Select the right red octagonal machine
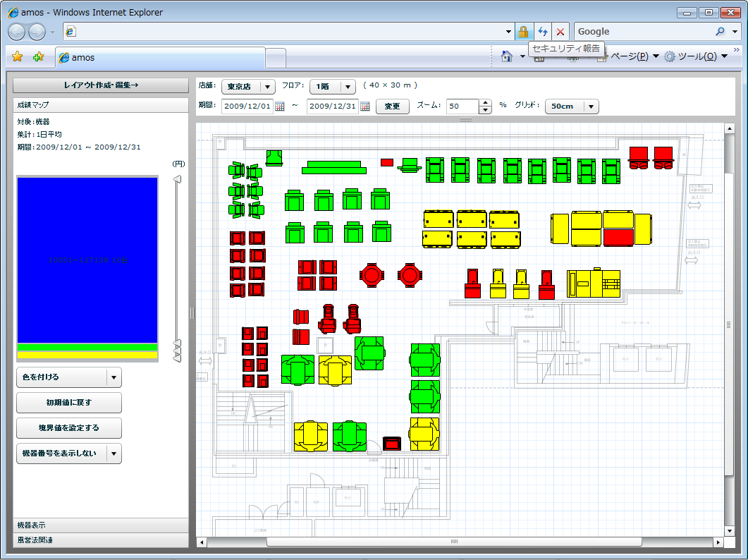 [x=410, y=275]
